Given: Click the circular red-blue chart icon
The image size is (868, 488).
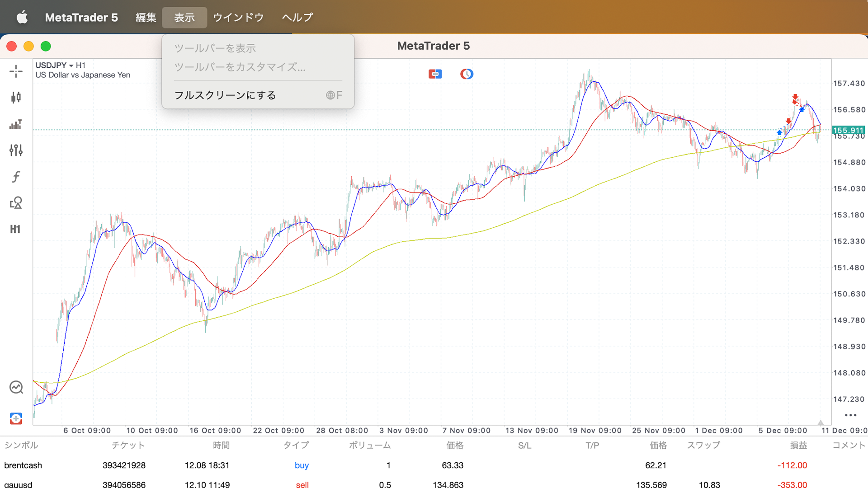Looking at the screenshot, I should coord(467,74).
